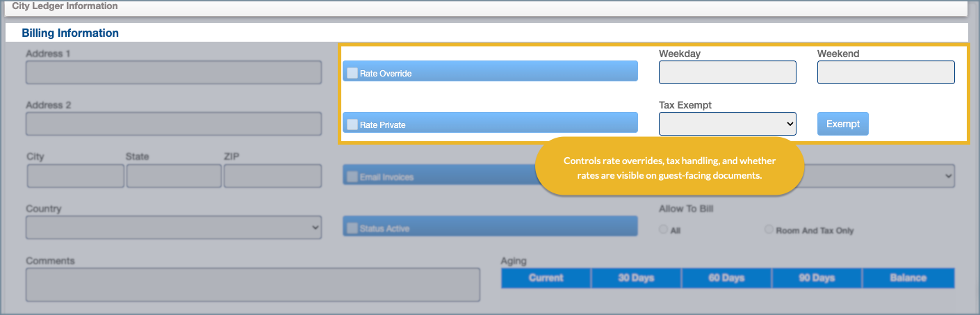Click the Current aging column header

click(546, 278)
